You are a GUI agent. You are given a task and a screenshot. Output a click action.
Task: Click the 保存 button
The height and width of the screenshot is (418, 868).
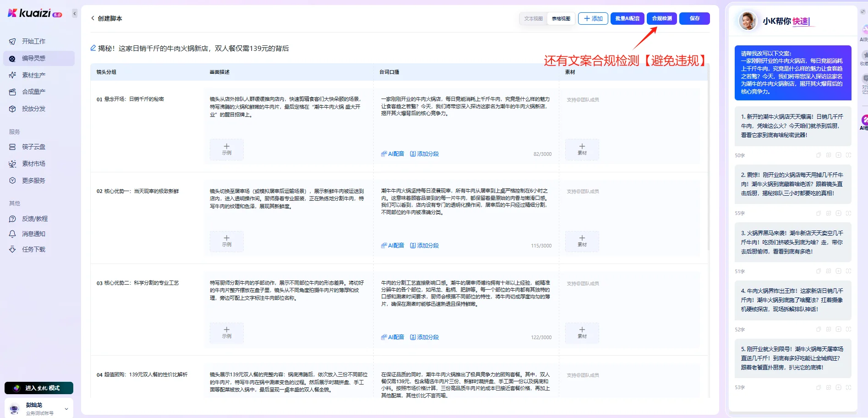[694, 18]
